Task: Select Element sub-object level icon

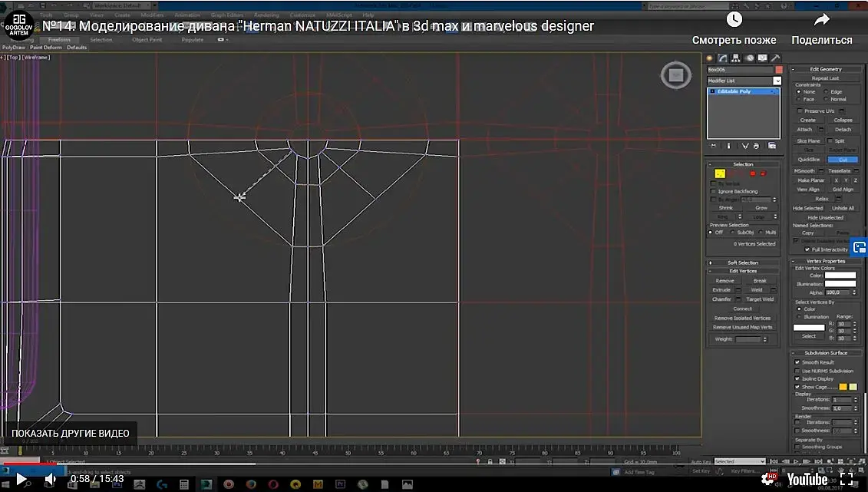Action: [x=763, y=173]
